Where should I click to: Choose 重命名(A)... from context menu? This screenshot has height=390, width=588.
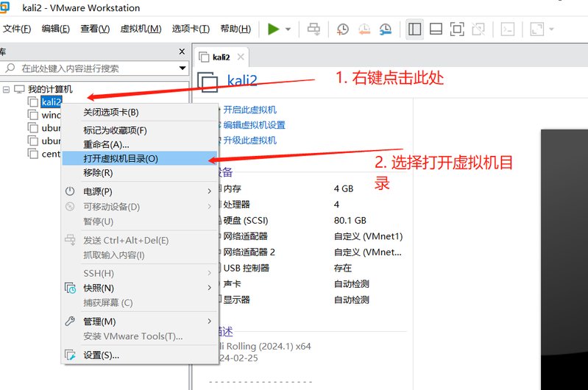click(140, 144)
